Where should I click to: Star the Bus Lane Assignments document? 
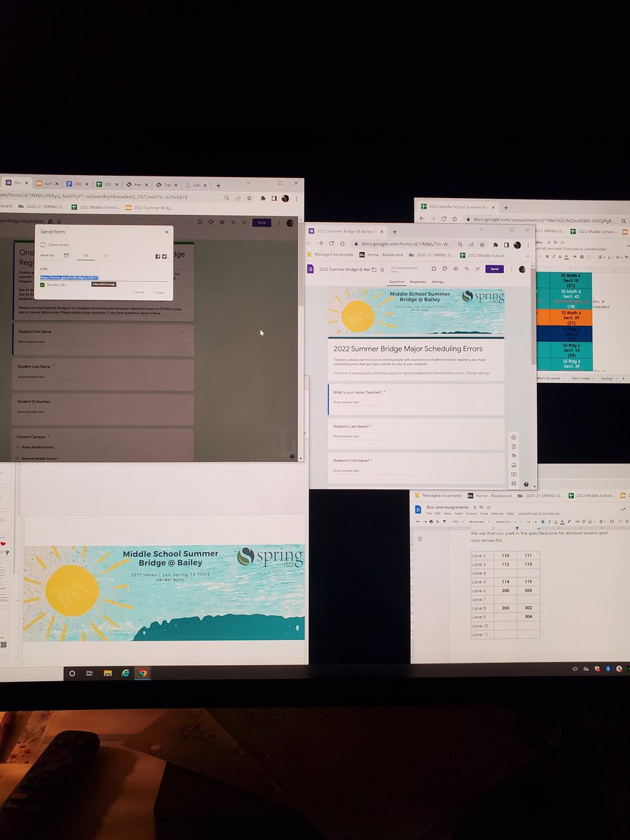pos(474,507)
